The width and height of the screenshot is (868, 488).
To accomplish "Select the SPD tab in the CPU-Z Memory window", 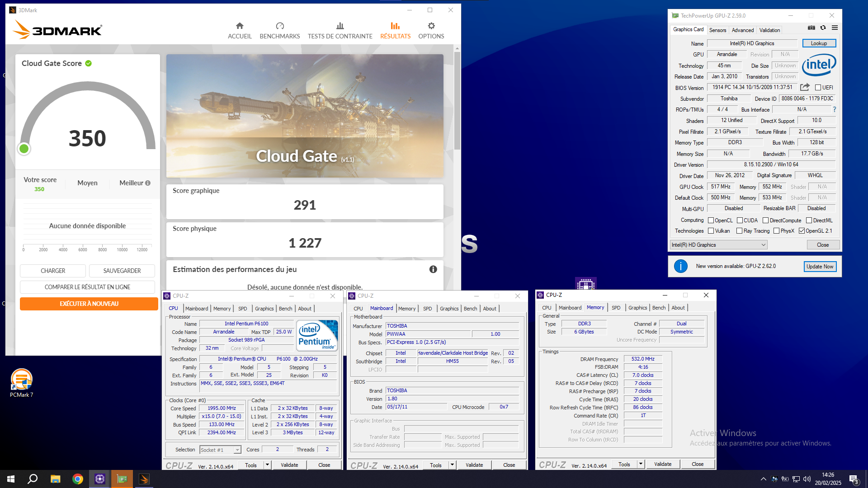I will (x=616, y=308).
